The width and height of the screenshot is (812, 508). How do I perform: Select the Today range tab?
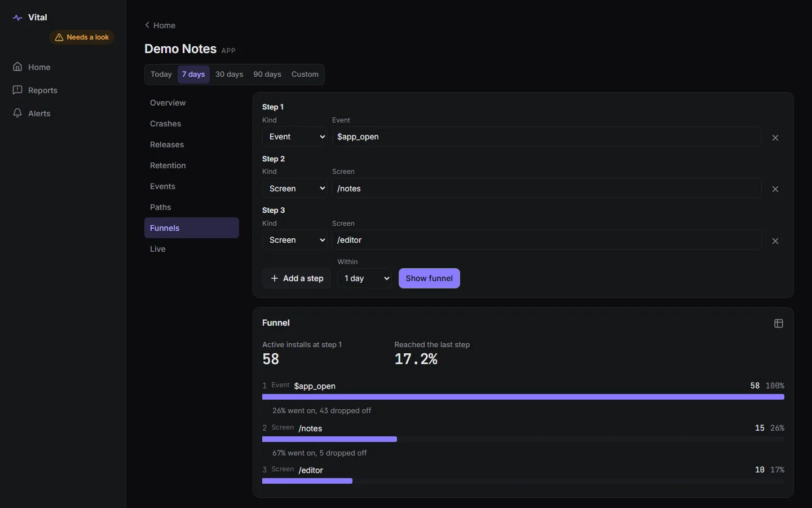point(161,75)
